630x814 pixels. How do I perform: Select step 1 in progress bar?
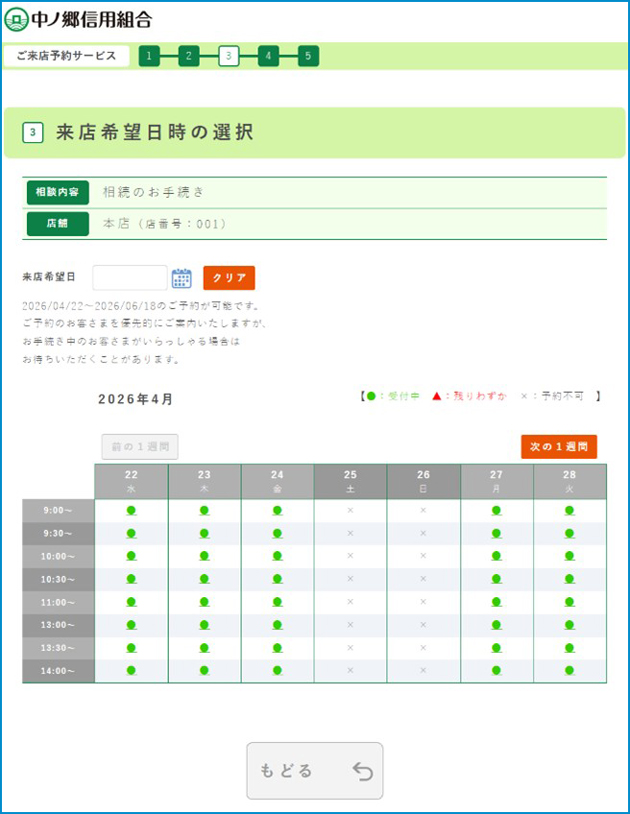coord(149,56)
